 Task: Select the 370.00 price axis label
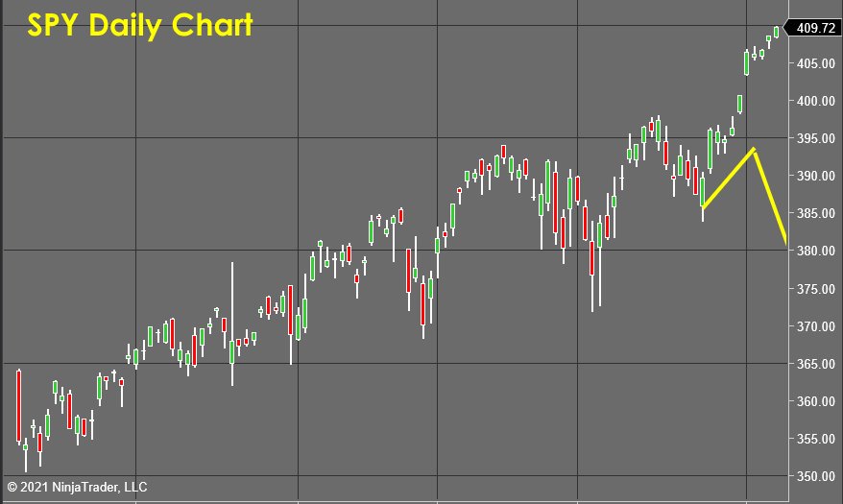pyautogui.click(x=815, y=326)
